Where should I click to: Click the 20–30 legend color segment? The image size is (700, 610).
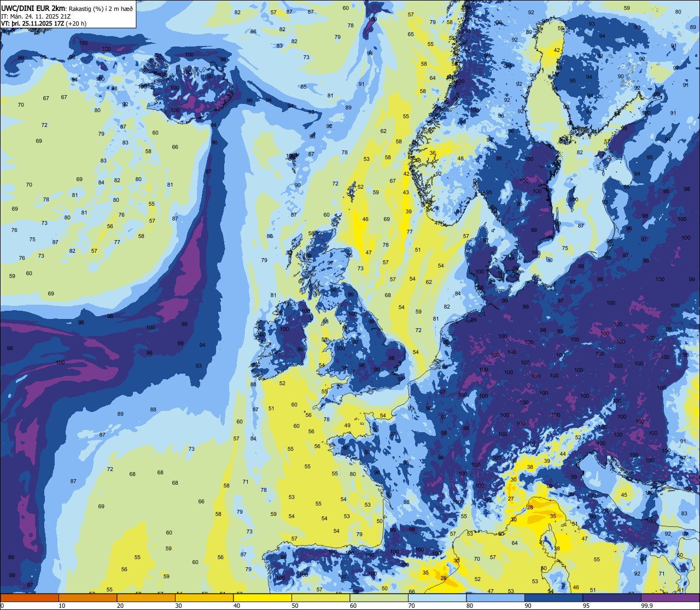(x=146, y=597)
